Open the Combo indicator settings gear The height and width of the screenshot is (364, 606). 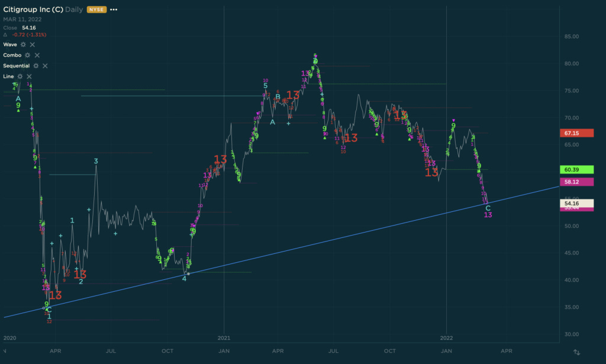click(27, 55)
